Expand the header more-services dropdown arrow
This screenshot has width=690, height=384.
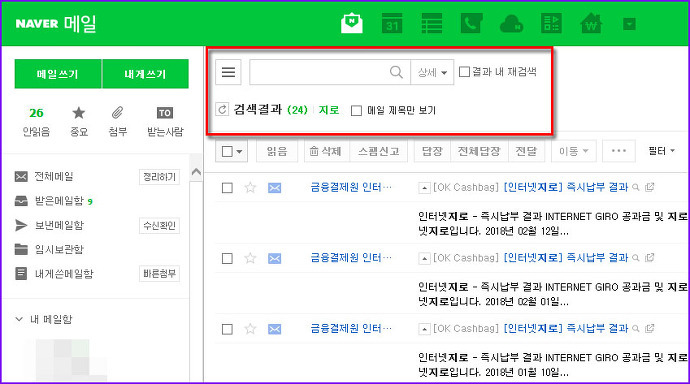629,24
